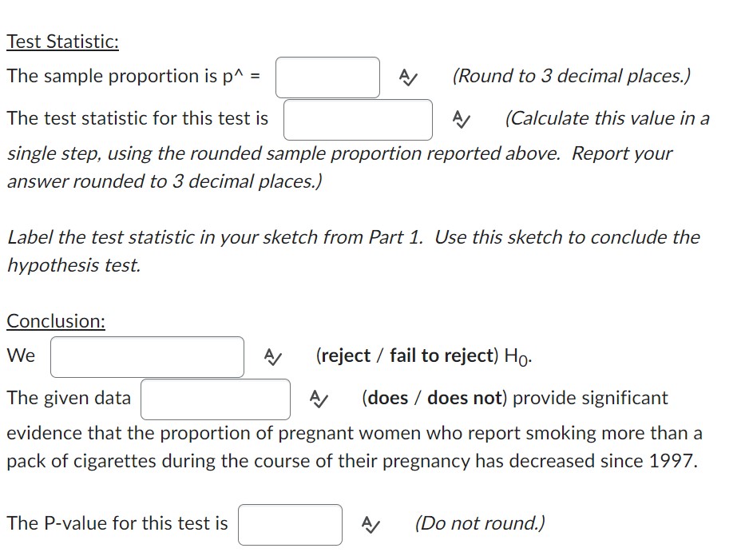Click the Conclusion heading

(x=54, y=321)
